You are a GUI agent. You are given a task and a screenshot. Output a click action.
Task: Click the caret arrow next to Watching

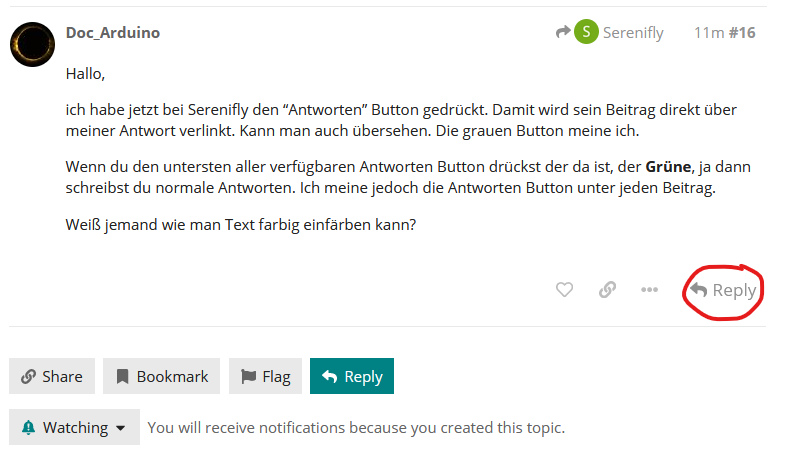tap(121, 428)
